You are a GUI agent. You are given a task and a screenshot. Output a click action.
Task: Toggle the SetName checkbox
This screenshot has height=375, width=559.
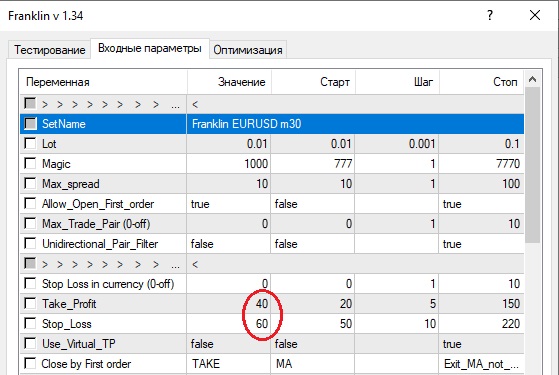pos(30,124)
